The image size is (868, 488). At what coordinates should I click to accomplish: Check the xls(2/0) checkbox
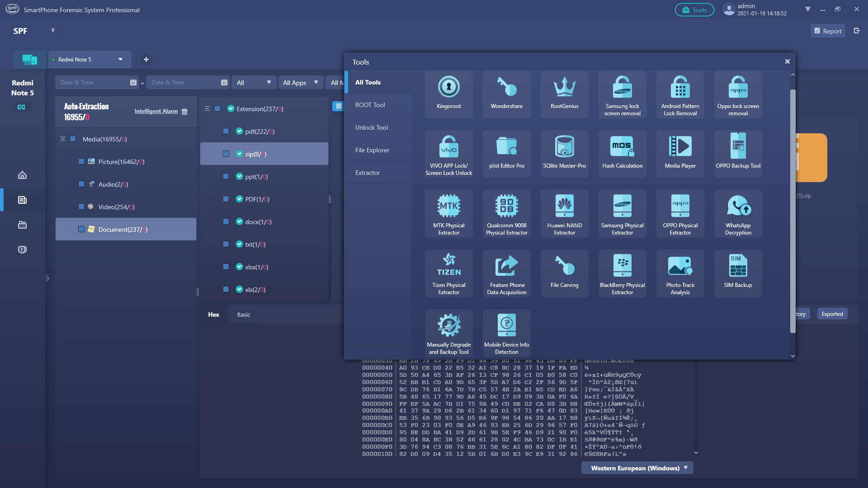226,289
